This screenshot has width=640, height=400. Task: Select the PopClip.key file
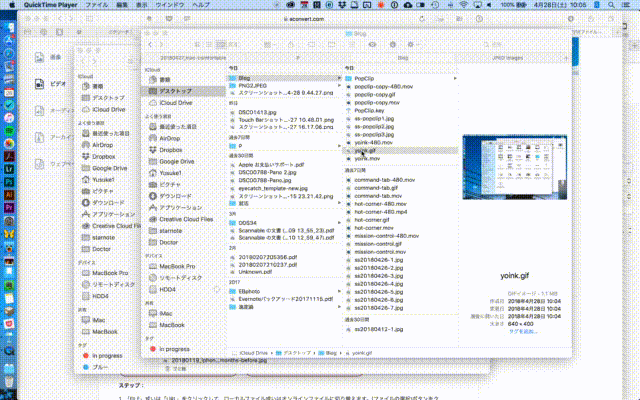point(372,110)
